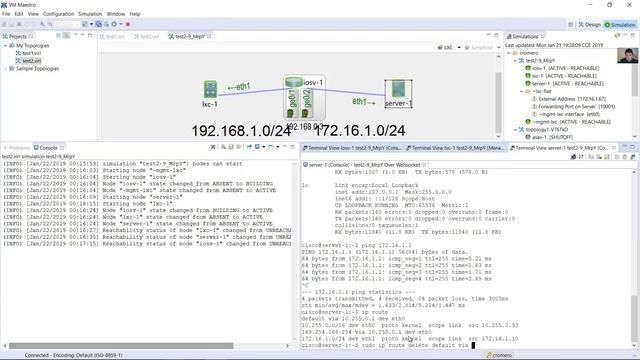The image size is (640, 360).
Task: Click the Open Perspective icon left of Design
Action: (x=571, y=24)
